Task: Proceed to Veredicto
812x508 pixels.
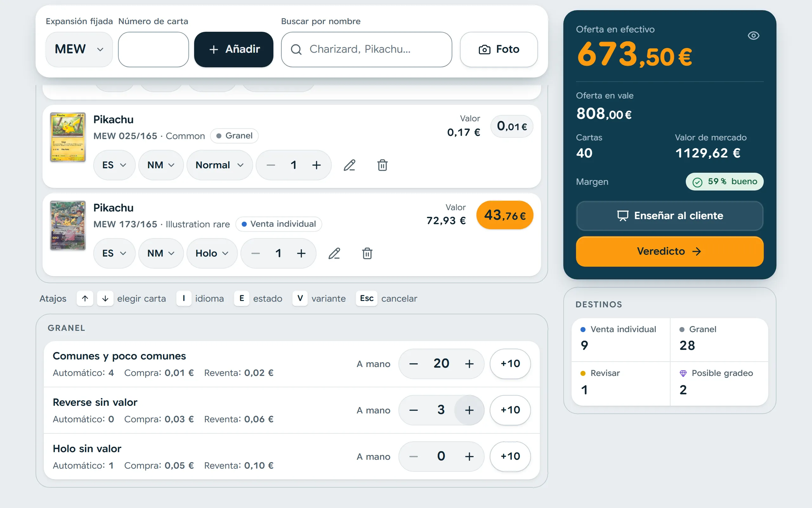Action: pos(669,251)
